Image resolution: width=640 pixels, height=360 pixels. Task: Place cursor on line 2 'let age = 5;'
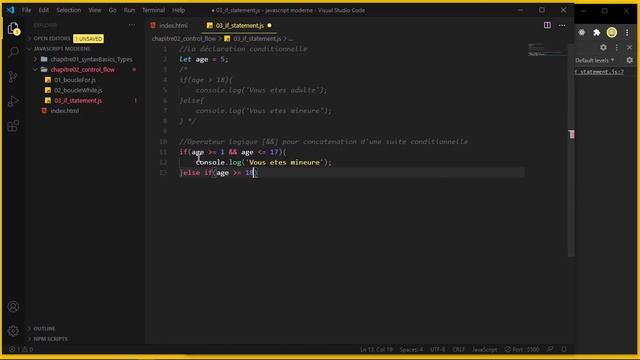tap(204, 60)
